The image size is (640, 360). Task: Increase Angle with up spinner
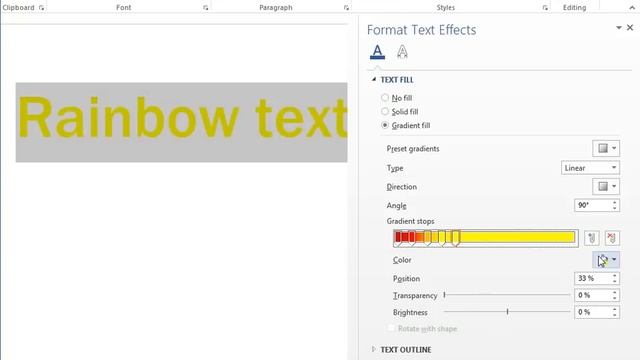(615, 202)
